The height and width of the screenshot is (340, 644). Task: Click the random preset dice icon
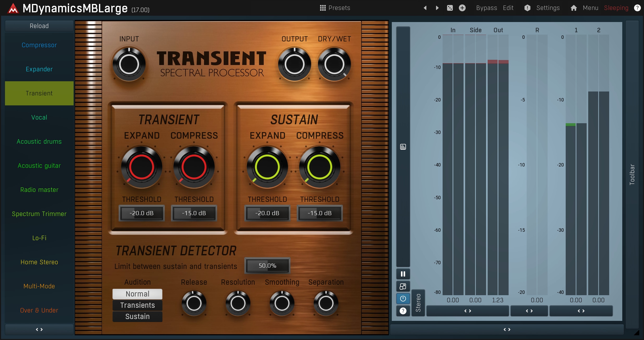tap(450, 8)
